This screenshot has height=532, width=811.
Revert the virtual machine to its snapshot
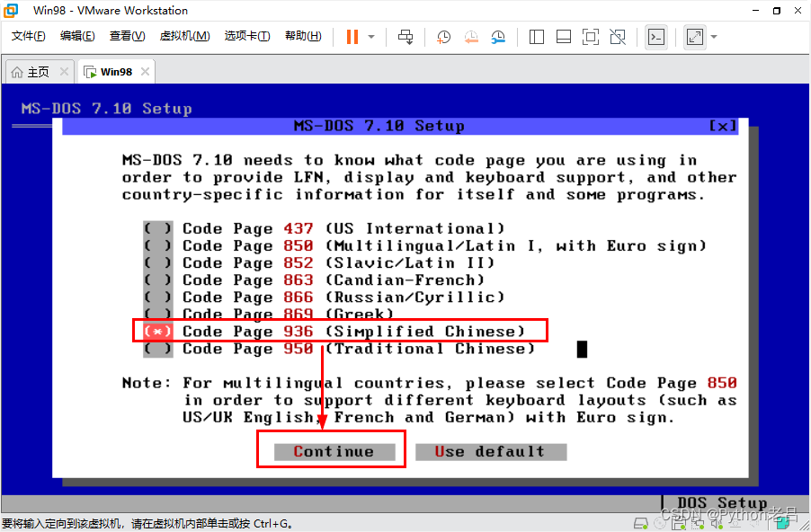click(471, 37)
